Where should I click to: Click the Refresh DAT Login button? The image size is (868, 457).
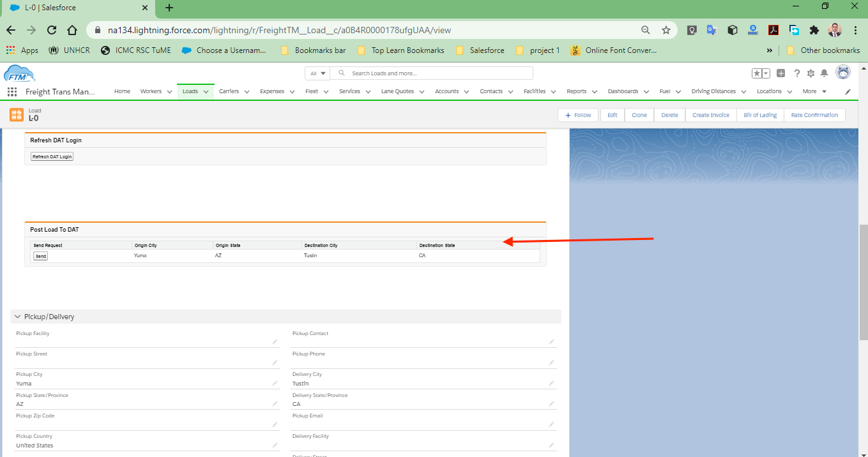click(52, 156)
